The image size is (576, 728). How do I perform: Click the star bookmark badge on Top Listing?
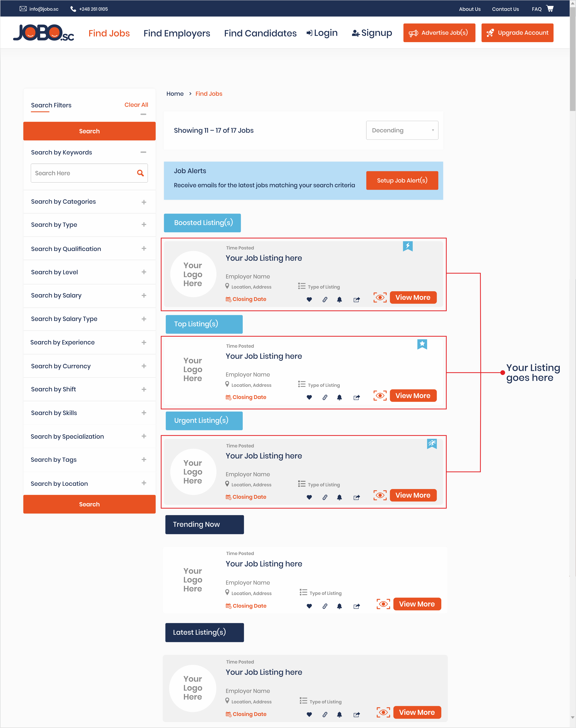[x=422, y=344]
